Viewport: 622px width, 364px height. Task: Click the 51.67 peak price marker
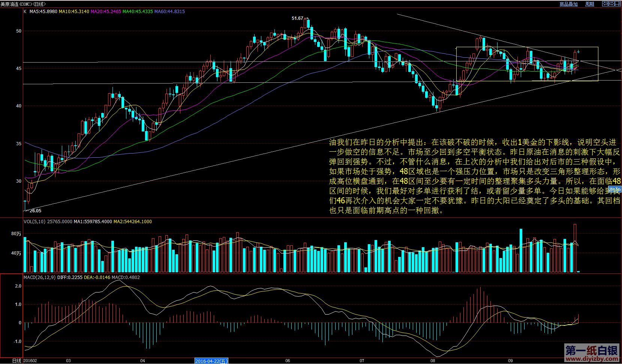(297, 18)
